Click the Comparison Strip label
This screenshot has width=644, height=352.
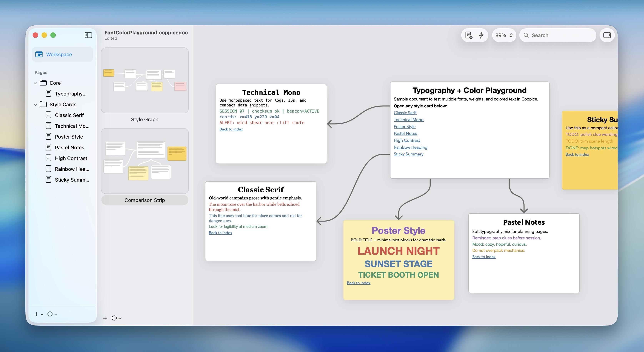(x=145, y=200)
